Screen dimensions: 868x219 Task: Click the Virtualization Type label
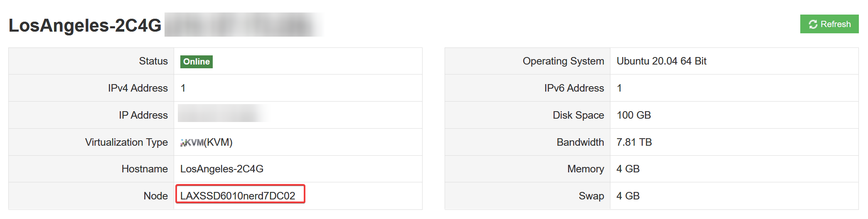126,142
